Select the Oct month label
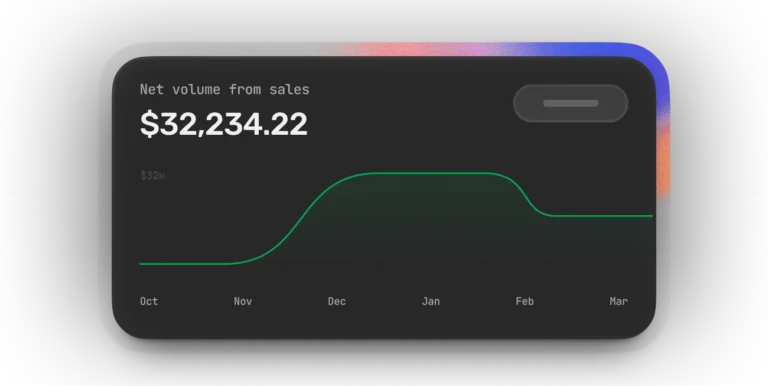768x386 pixels. tap(149, 301)
